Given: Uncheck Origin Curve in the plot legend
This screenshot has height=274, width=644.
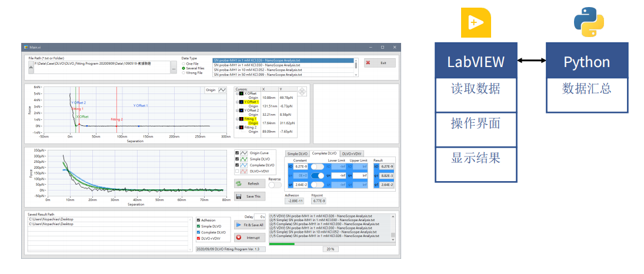Looking at the screenshot, I should pyautogui.click(x=236, y=153).
